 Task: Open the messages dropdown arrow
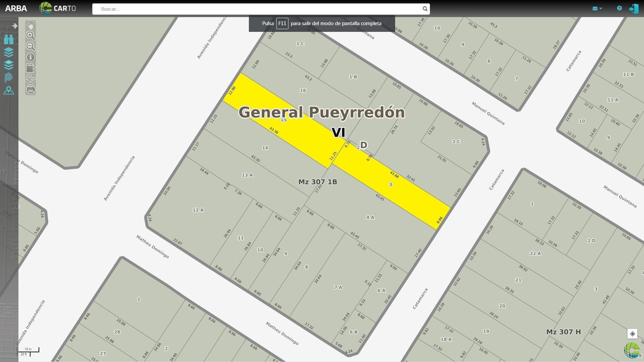(600, 8)
